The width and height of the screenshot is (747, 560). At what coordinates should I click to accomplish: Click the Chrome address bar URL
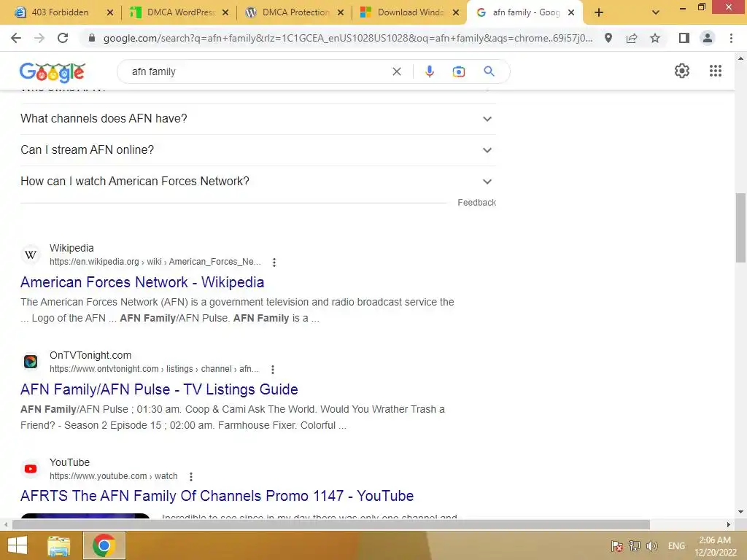348,38
